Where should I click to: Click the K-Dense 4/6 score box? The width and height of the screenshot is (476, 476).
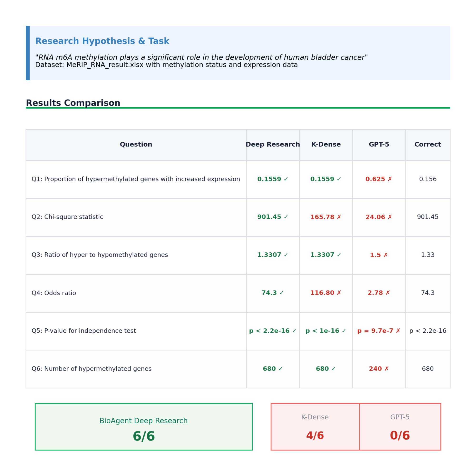coord(315,427)
